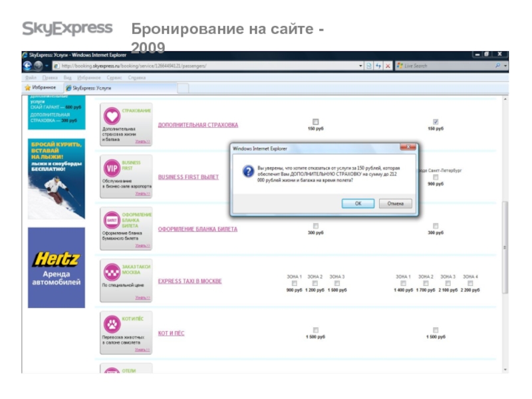
Task: Click the heart insurance service icon
Action: point(112,116)
